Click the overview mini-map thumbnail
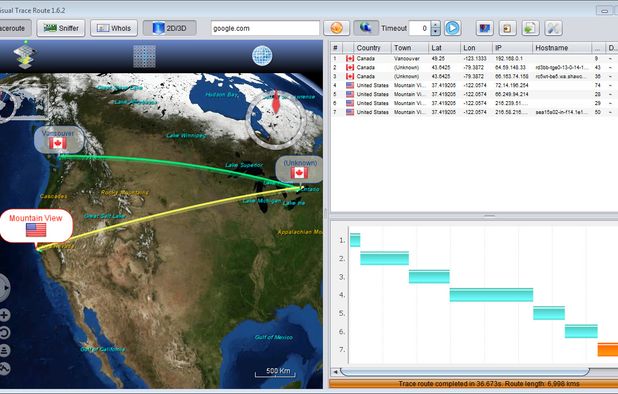 (24, 103)
